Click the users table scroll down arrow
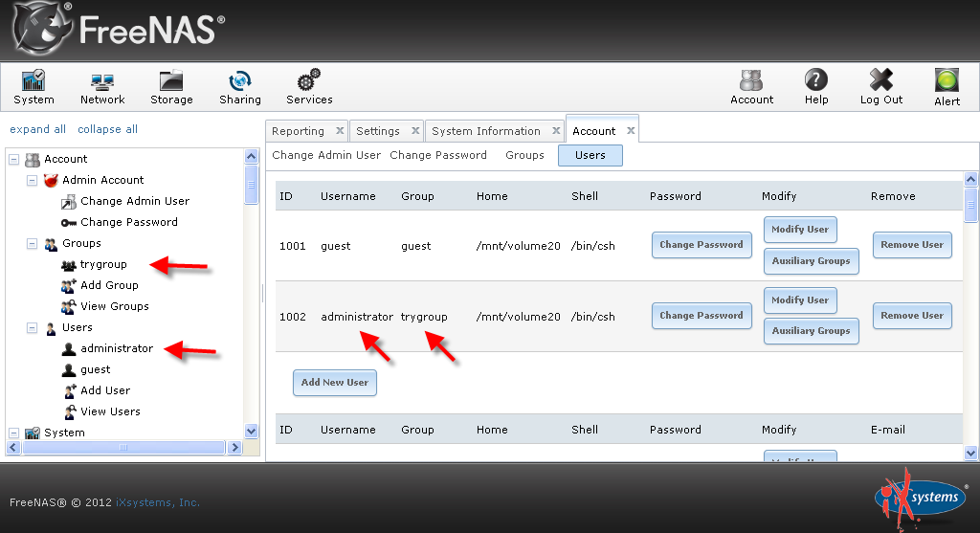980x533 pixels. pos(970,453)
